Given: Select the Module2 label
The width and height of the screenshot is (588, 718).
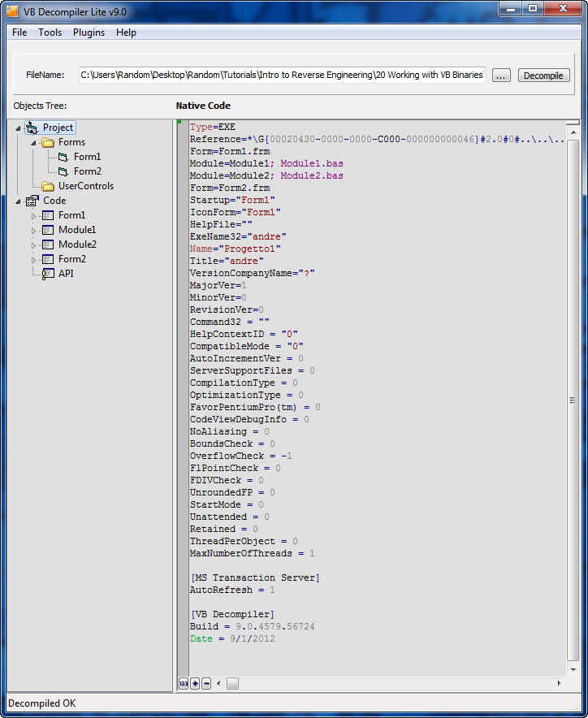Looking at the screenshot, I should [77, 244].
